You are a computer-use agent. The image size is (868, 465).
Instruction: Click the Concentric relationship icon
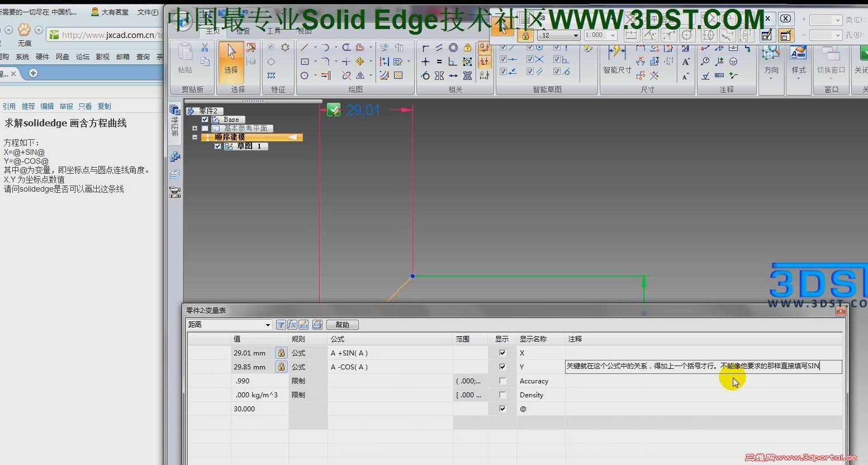pyautogui.click(x=453, y=48)
